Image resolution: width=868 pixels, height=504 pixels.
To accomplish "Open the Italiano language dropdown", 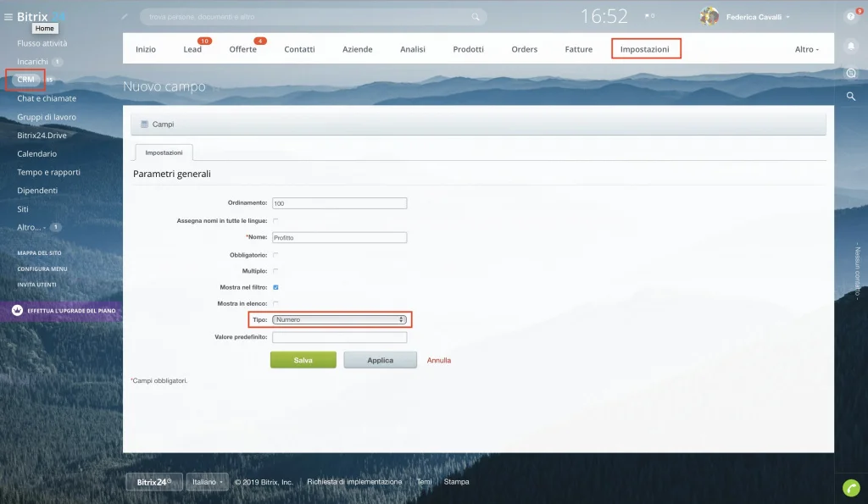I will click(207, 482).
